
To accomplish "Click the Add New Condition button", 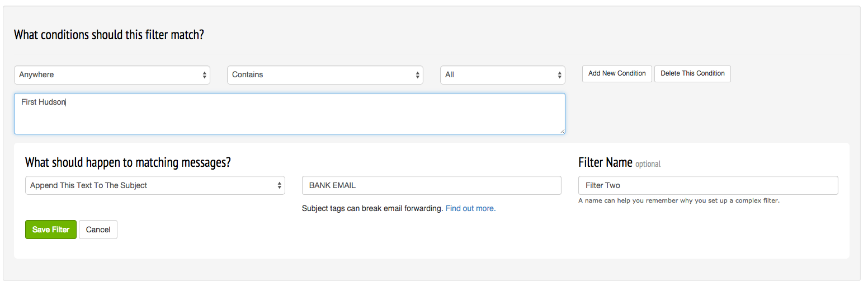I will (617, 74).
